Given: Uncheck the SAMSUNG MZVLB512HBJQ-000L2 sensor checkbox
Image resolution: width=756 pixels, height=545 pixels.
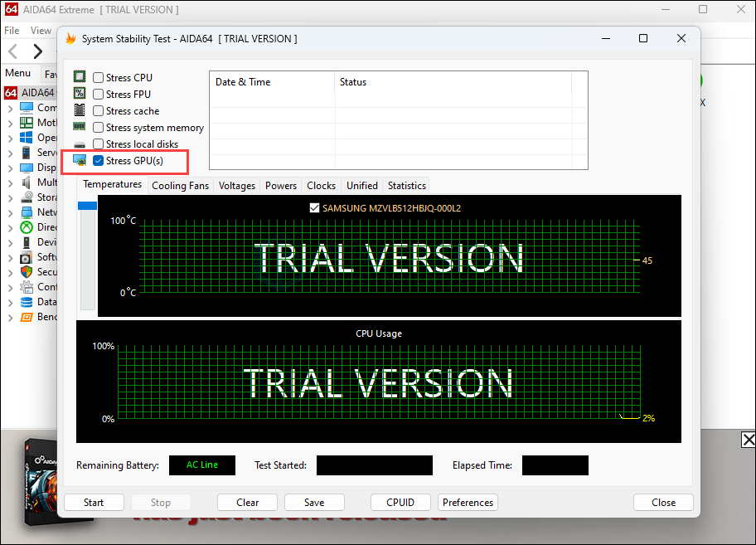Looking at the screenshot, I should [x=314, y=207].
